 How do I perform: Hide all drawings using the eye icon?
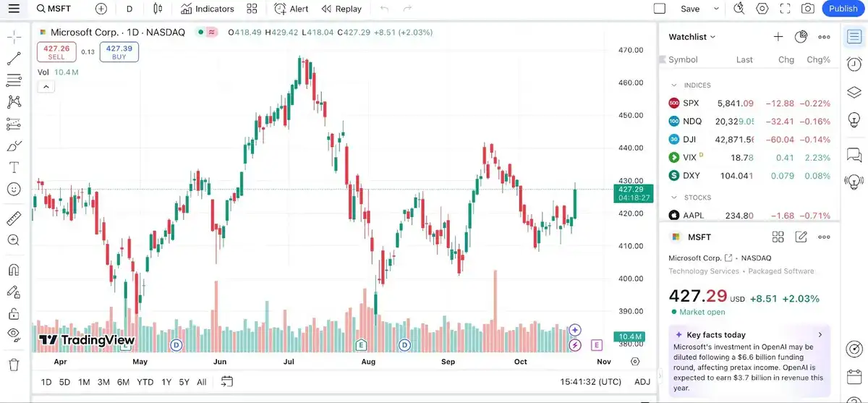click(x=14, y=334)
